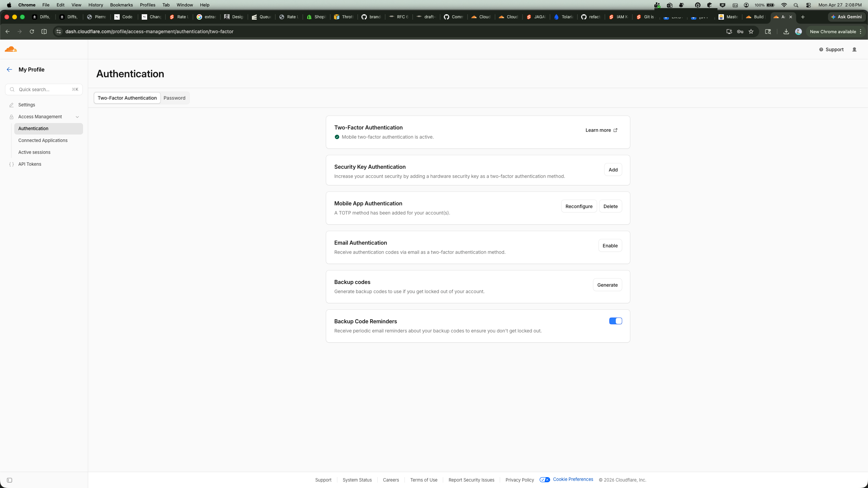Open the New Chrome available options menu
Viewport: 868px width, 488px height.
pos(861,31)
